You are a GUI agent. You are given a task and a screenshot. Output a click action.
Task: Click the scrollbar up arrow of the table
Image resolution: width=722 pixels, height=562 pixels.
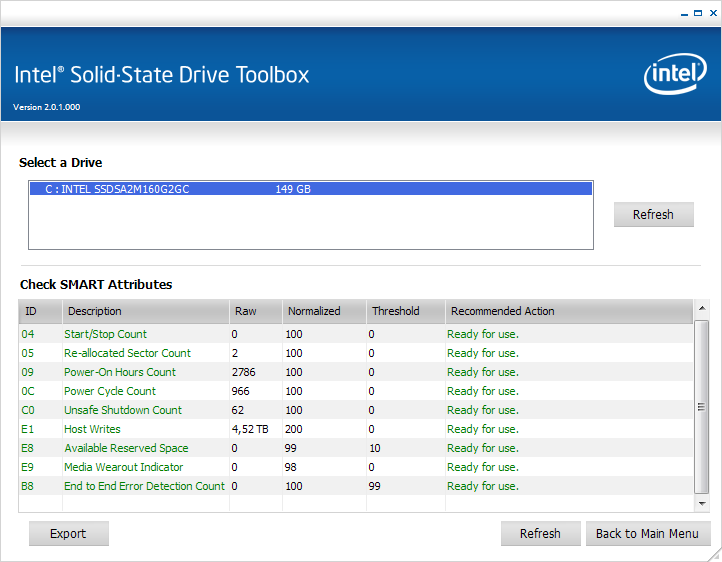pos(702,308)
